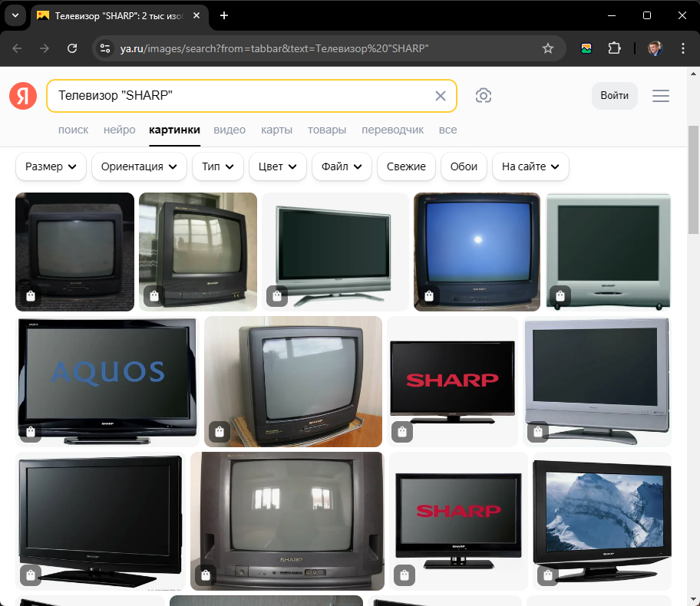
Task: Toggle the site security badge in address bar
Action: (x=104, y=48)
